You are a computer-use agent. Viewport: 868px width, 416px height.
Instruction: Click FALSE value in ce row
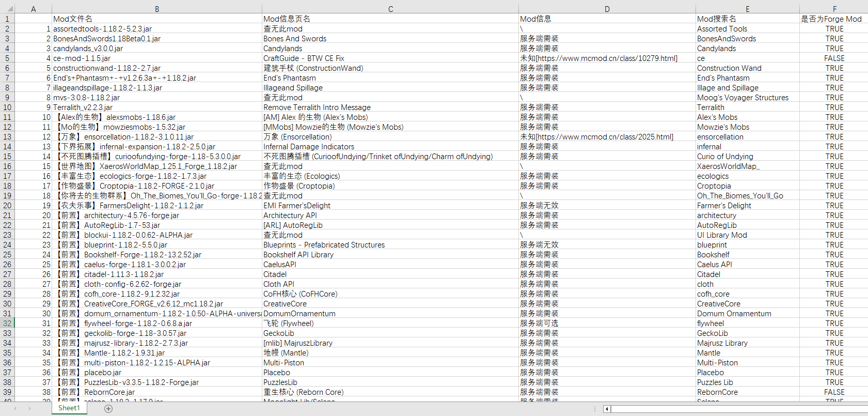pyautogui.click(x=834, y=58)
